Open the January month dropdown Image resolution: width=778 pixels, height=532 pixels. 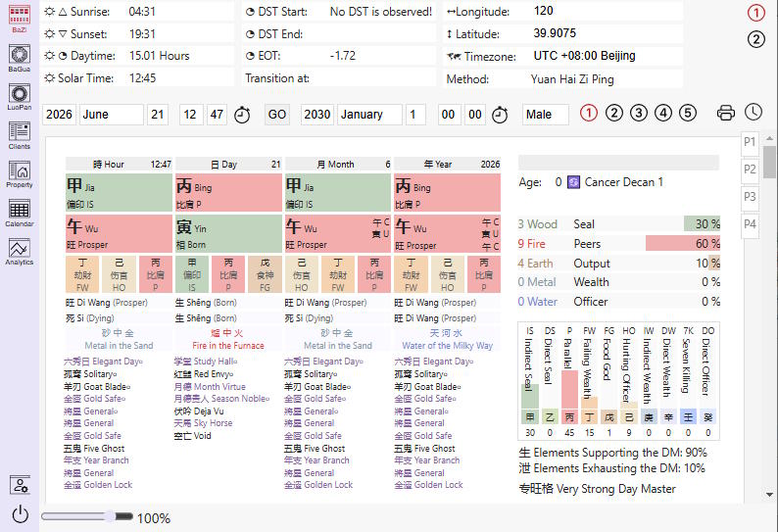pyautogui.click(x=369, y=115)
